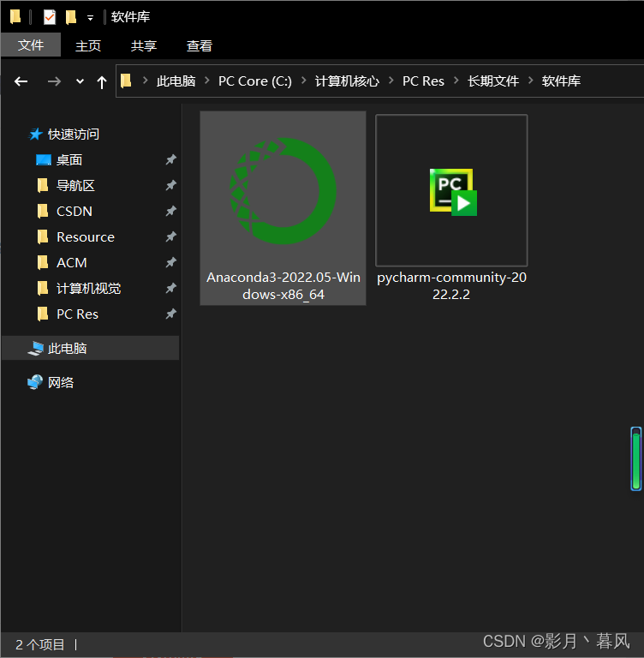Click the Back navigation arrow
The width and height of the screenshot is (644, 658).
click(21, 81)
